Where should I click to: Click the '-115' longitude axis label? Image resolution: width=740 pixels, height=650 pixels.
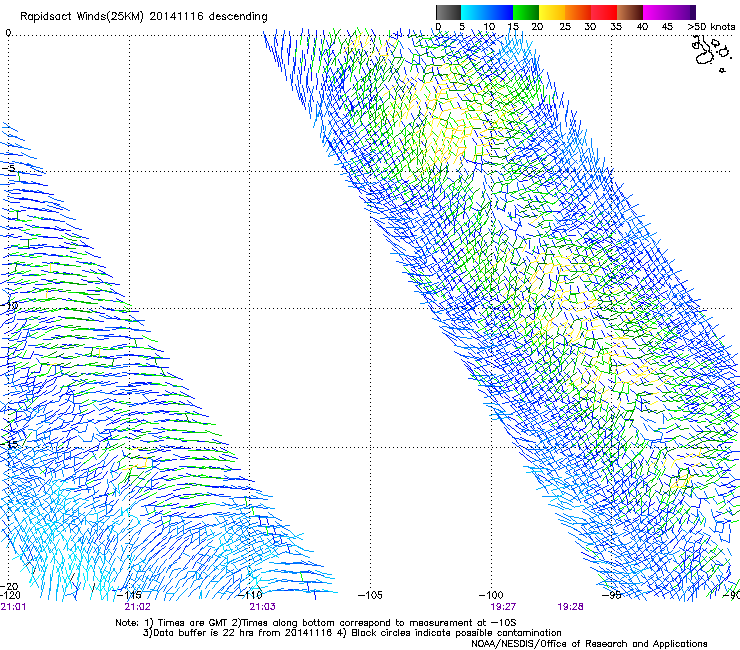click(x=129, y=595)
